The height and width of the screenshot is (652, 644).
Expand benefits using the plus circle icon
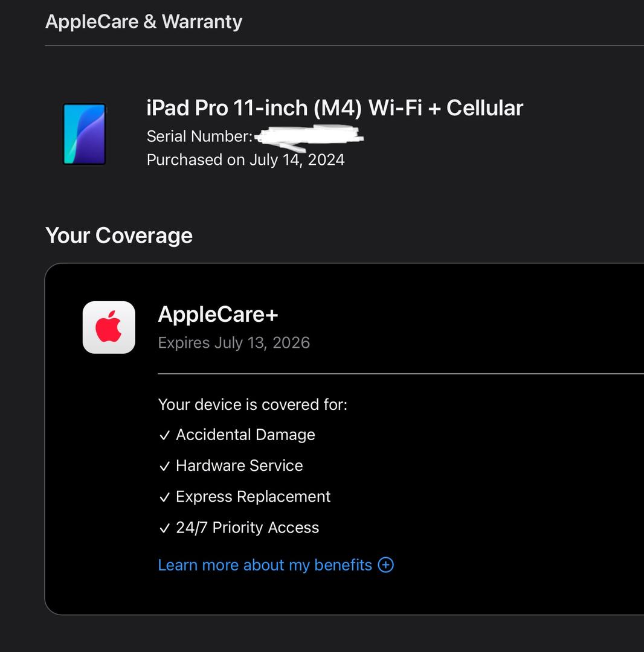[385, 564]
